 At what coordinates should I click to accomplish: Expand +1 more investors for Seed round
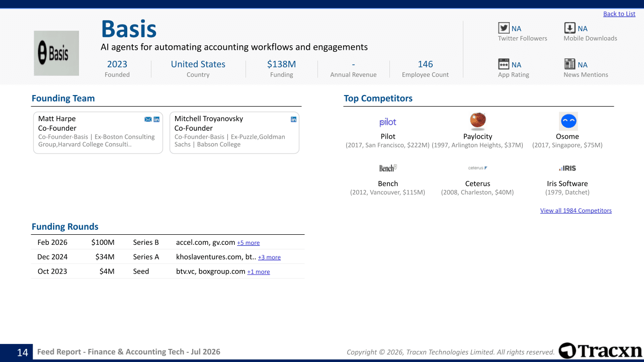click(259, 272)
